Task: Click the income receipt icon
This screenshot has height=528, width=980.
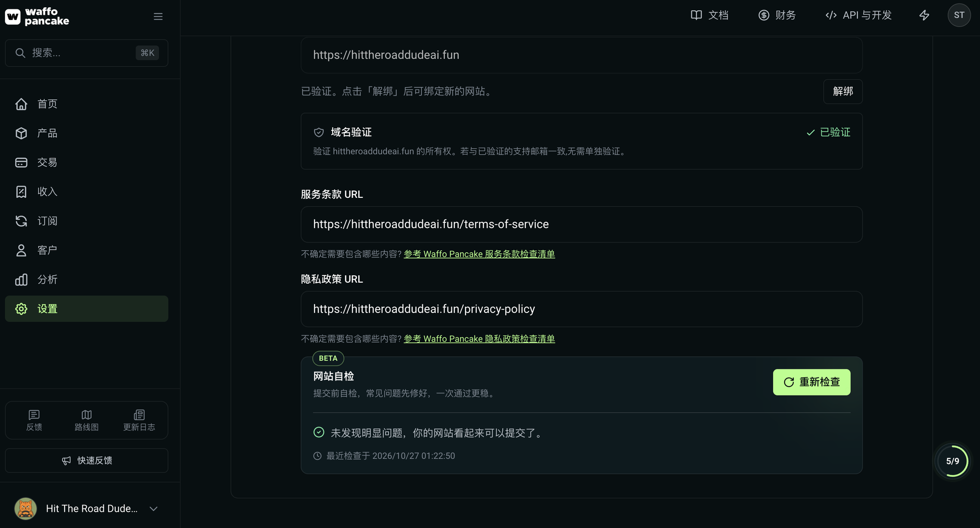Action: tap(21, 192)
